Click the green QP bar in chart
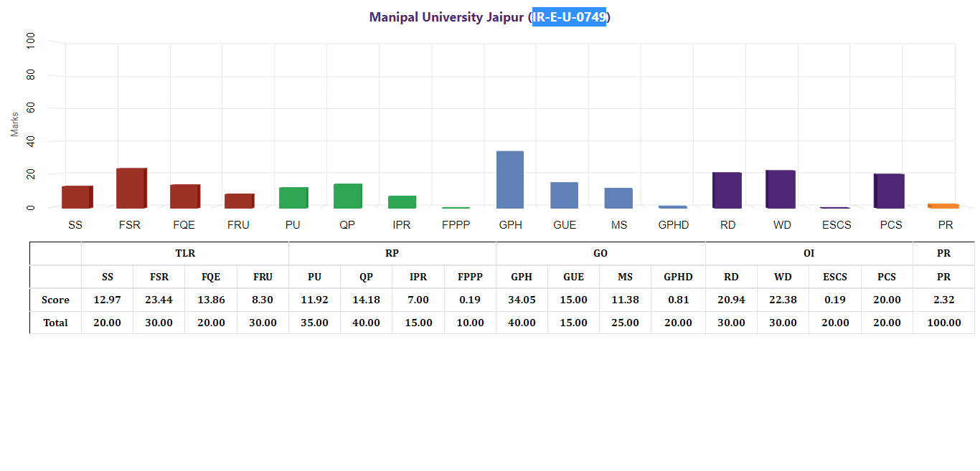 [x=347, y=196]
